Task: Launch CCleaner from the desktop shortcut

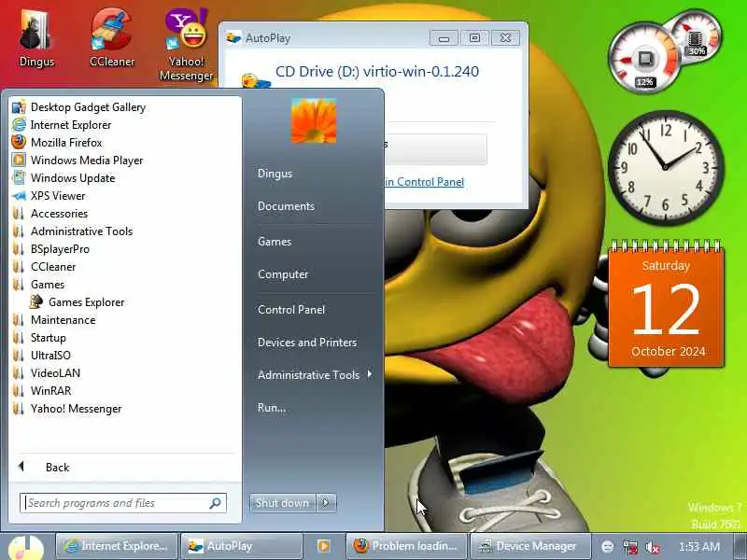Action: click(x=111, y=38)
